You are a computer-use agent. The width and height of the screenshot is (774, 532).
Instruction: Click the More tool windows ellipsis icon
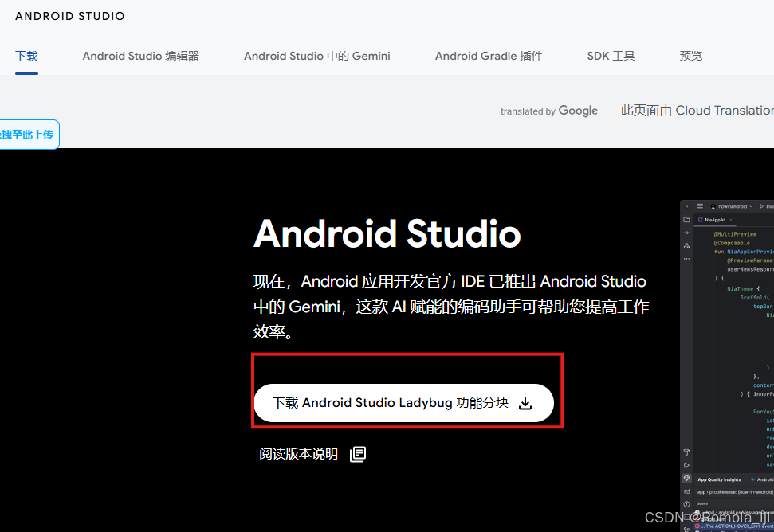(686, 259)
